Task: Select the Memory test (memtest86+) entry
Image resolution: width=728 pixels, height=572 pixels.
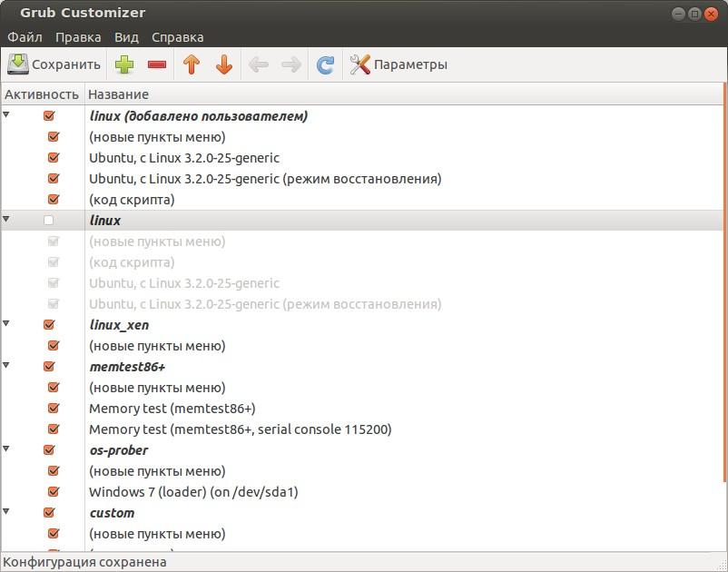Action: pyautogui.click(x=362, y=408)
